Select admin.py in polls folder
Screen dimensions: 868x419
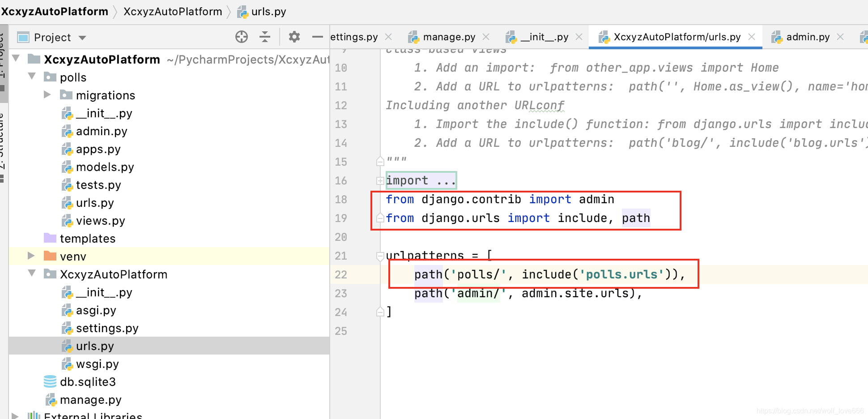tap(102, 131)
